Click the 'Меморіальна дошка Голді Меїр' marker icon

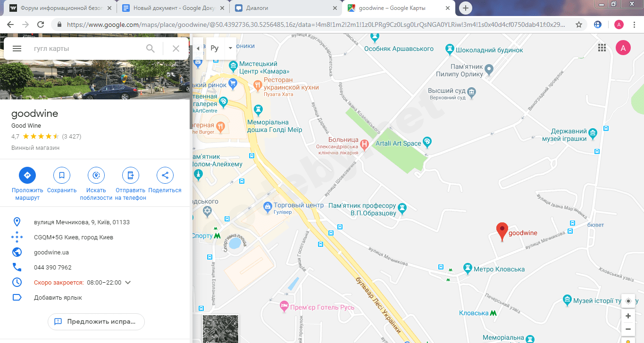pyautogui.click(x=258, y=110)
